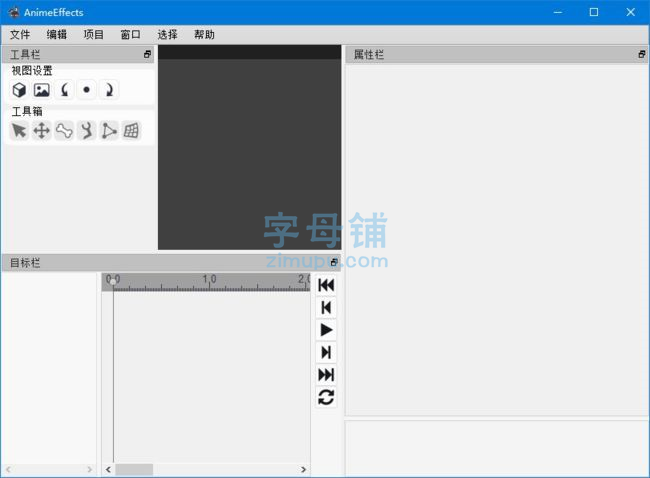The image size is (650, 478).
Task: Maximize the AnimeEffects window
Action: pos(594,12)
